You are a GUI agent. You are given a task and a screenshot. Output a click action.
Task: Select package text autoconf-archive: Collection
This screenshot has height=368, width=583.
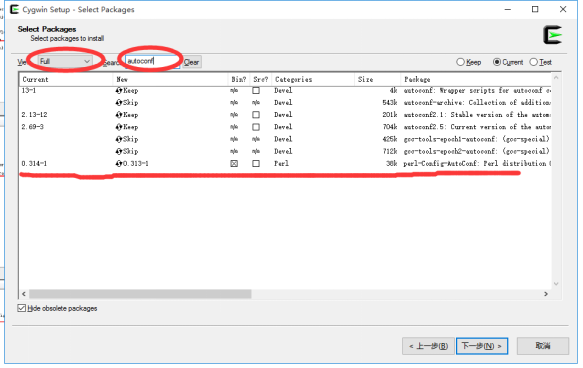click(477, 103)
